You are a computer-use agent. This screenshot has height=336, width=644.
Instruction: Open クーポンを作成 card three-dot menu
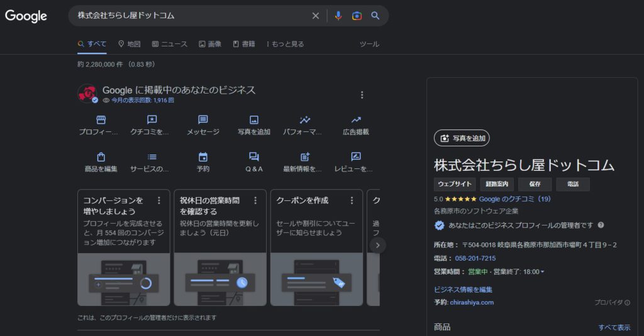tap(352, 200)
